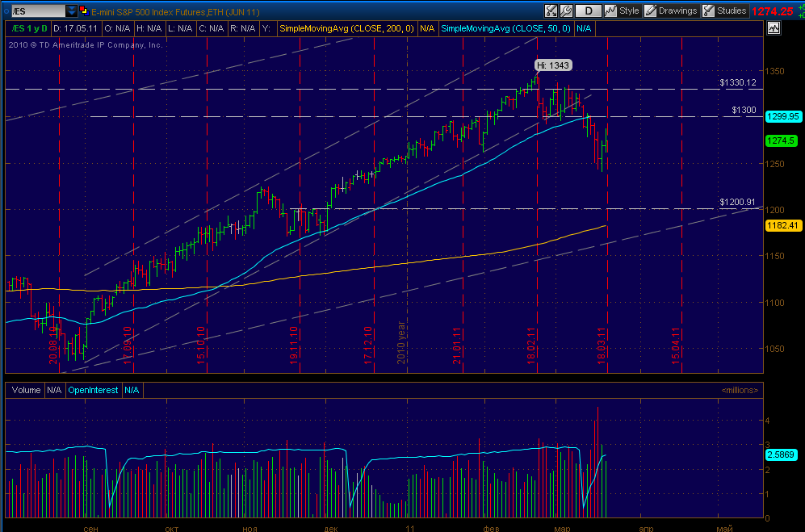The height and width of the screenshot is (532, 805).
Task: Open chart settings with the wrench icon
Action: coord(566,10)
